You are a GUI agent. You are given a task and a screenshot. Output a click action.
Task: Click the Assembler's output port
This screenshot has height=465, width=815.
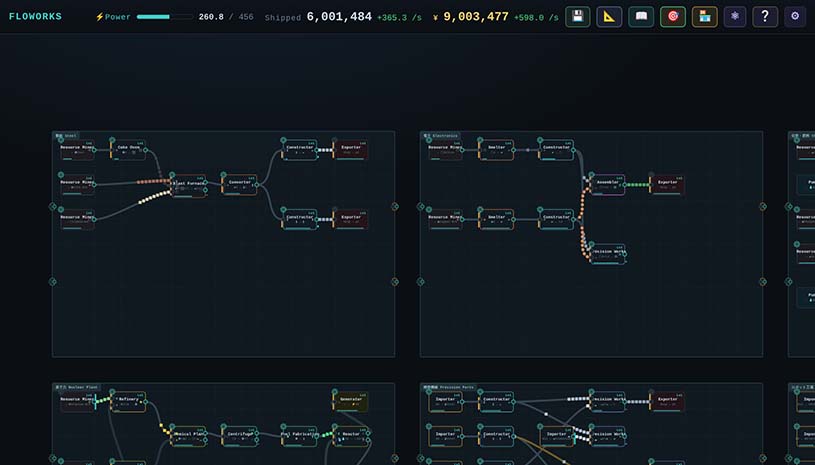coord(625,185)
